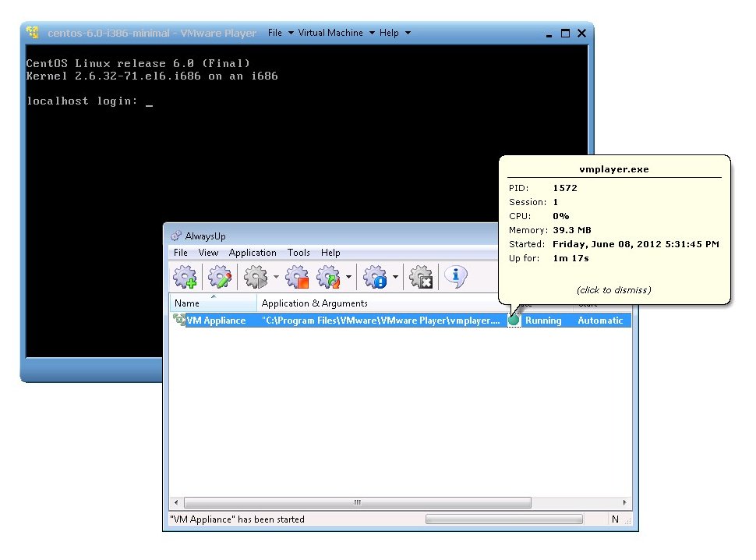Click the blue info speech-bubble icon
This screenshot has height=560, width=756.
point(456,276)
